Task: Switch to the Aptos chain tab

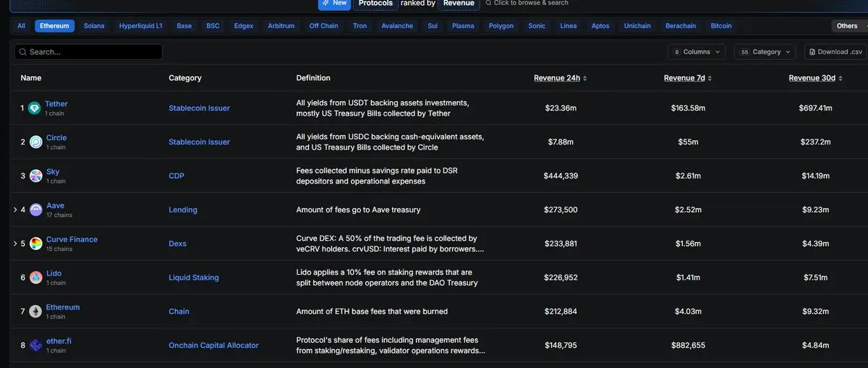Action: click(x=600, y=26)
